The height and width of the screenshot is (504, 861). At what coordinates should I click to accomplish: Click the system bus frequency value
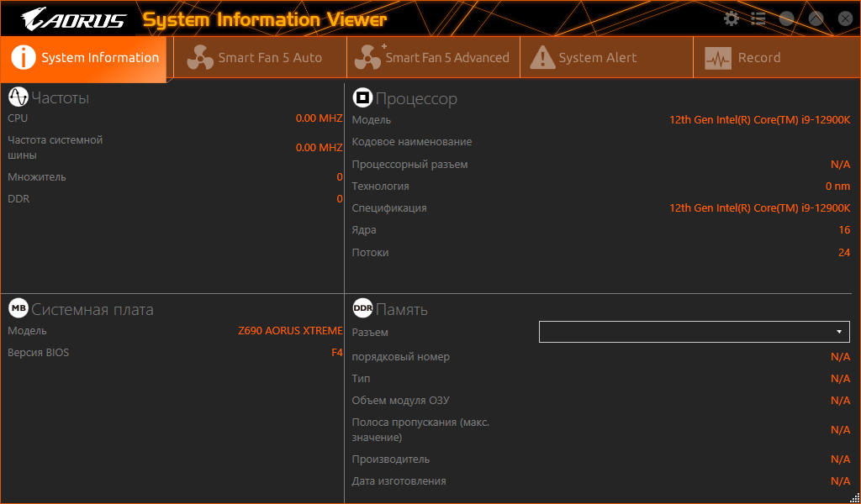click(319, 148)
